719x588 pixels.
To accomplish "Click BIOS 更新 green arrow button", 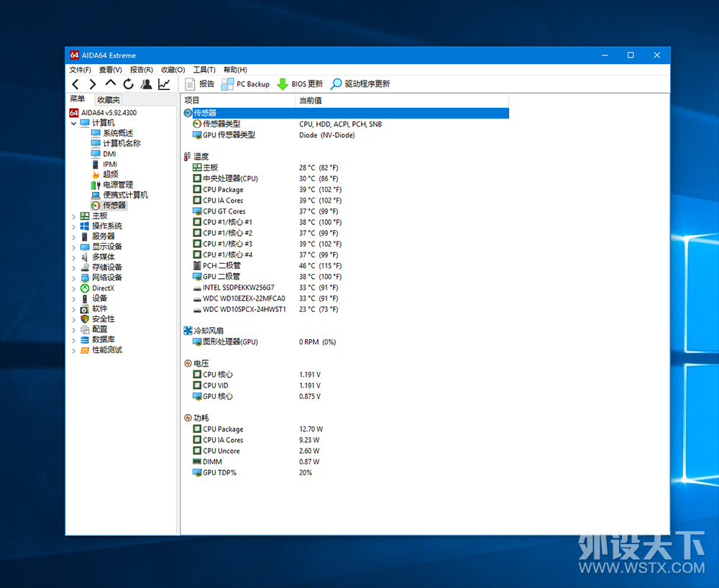I will (x=300, y=84).
